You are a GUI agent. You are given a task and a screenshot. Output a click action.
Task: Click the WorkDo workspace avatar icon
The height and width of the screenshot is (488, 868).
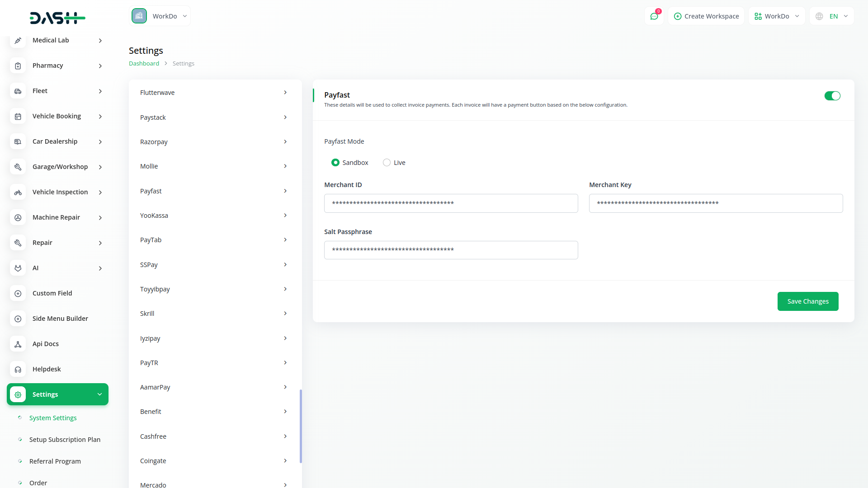click(x=139, y=16)
